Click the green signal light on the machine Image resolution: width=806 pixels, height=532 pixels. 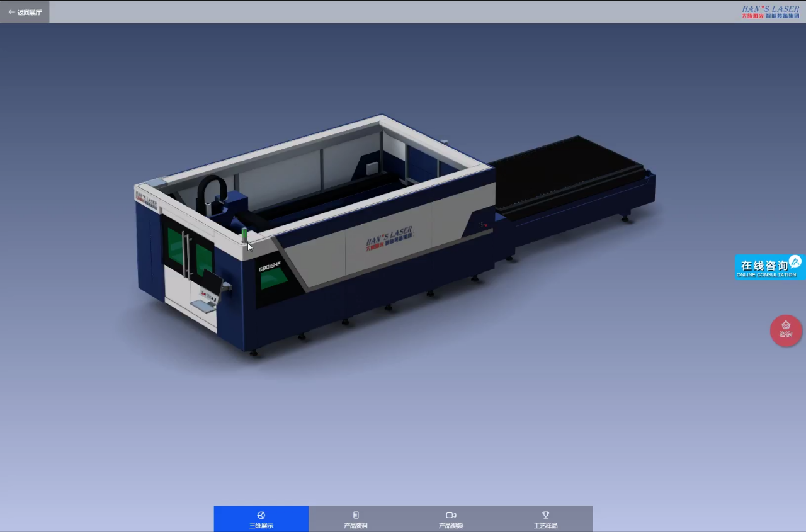point(244,234)
